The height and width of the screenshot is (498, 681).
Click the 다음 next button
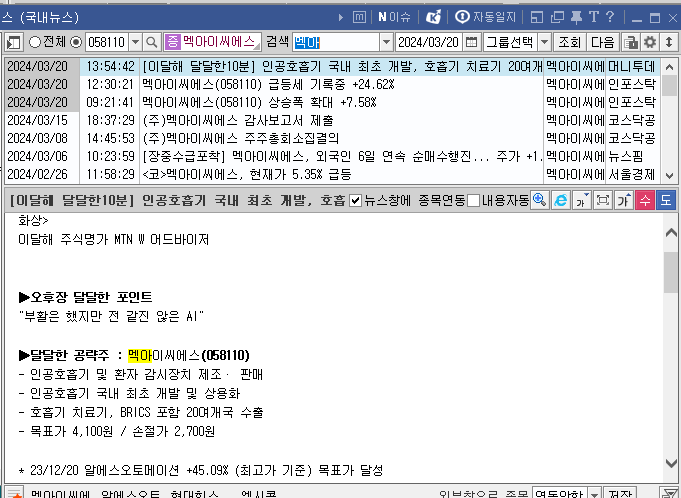603,42
